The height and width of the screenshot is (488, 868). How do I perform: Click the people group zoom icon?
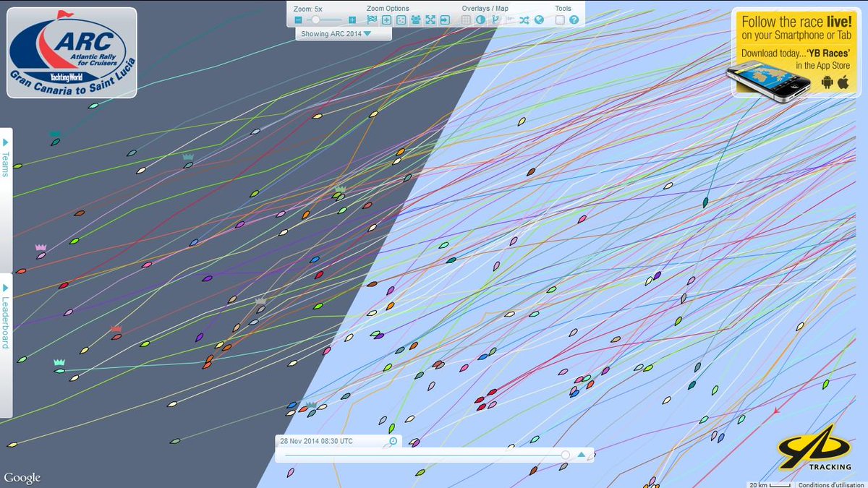pos(415,20)
